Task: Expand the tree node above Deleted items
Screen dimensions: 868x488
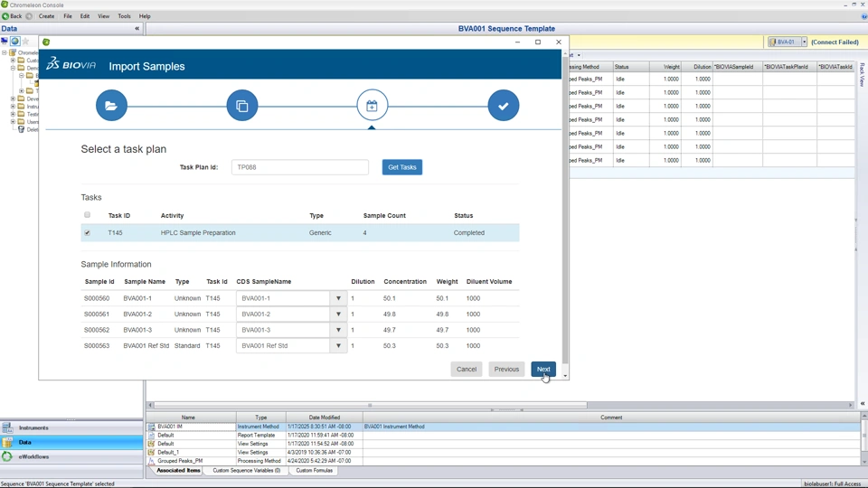Action: [x=13, y=122]
